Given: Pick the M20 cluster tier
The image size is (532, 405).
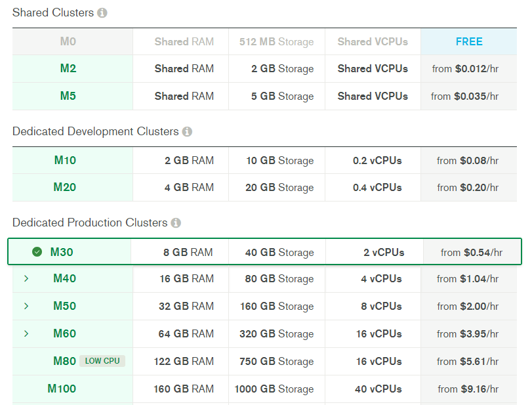Looking at the screenshot, I should tap(264, 188).
